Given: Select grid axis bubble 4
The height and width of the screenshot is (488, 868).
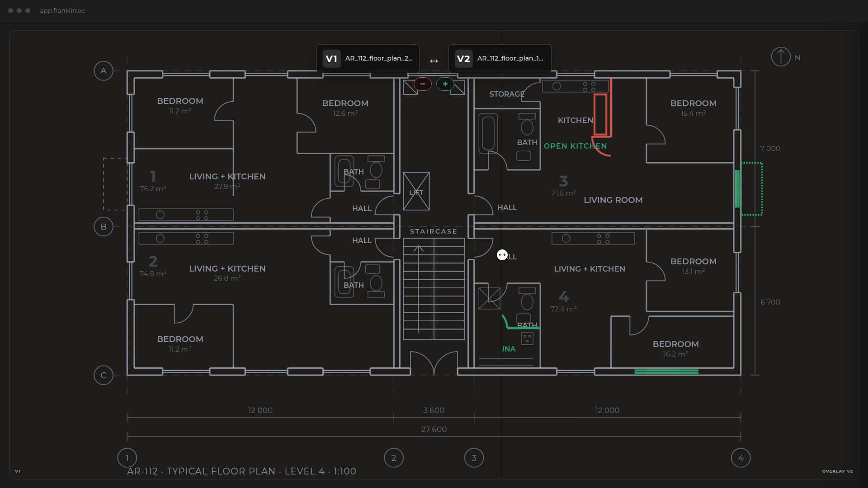Looking at the screenshot, I should (741, 458).
